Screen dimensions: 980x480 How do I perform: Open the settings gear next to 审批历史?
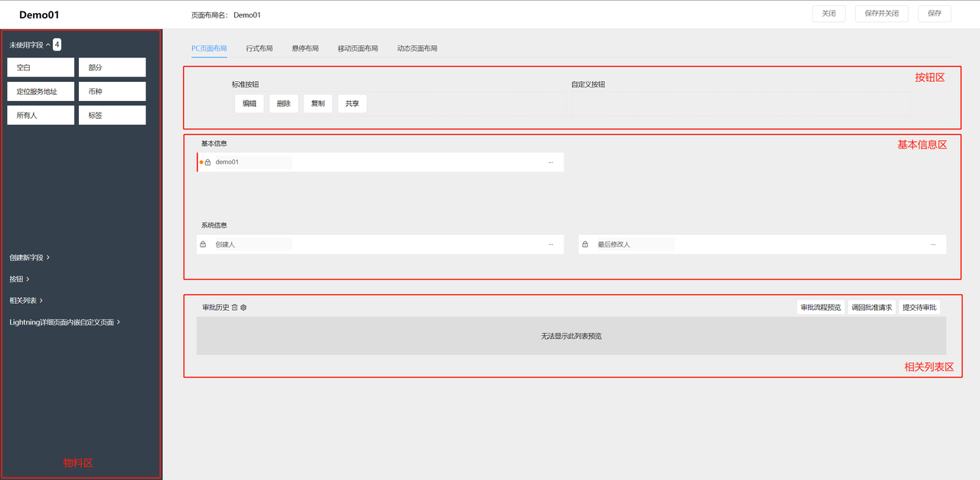tap(243, 308)
